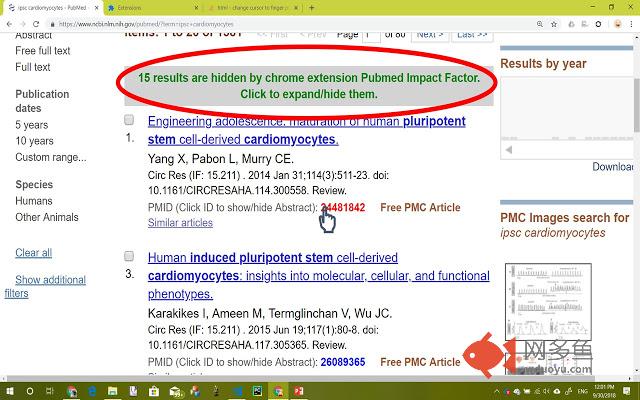Toggle abstract via PMID 26089365
Image resolution: width=640 pixels, height=400 pixels.
click(343, 362)
